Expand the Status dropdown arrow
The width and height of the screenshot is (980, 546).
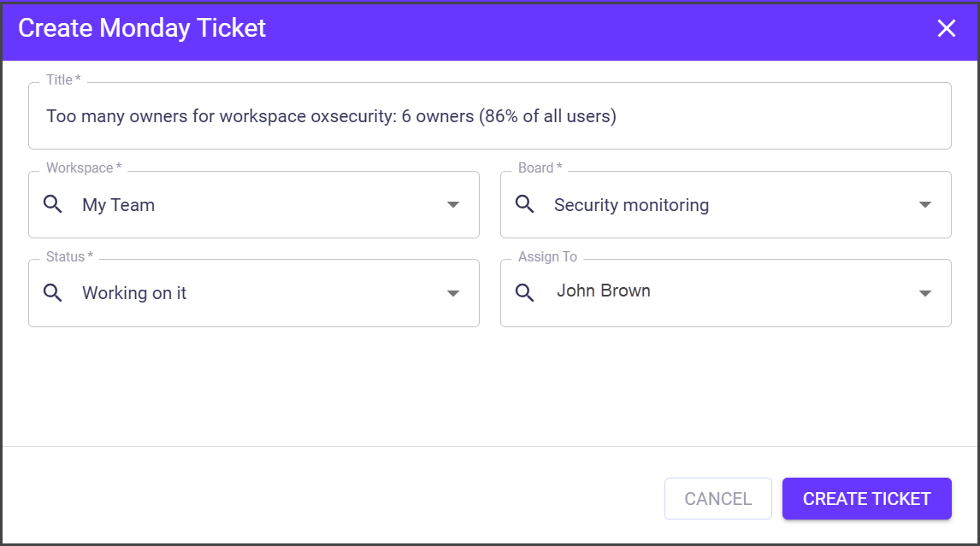[453, 294]
